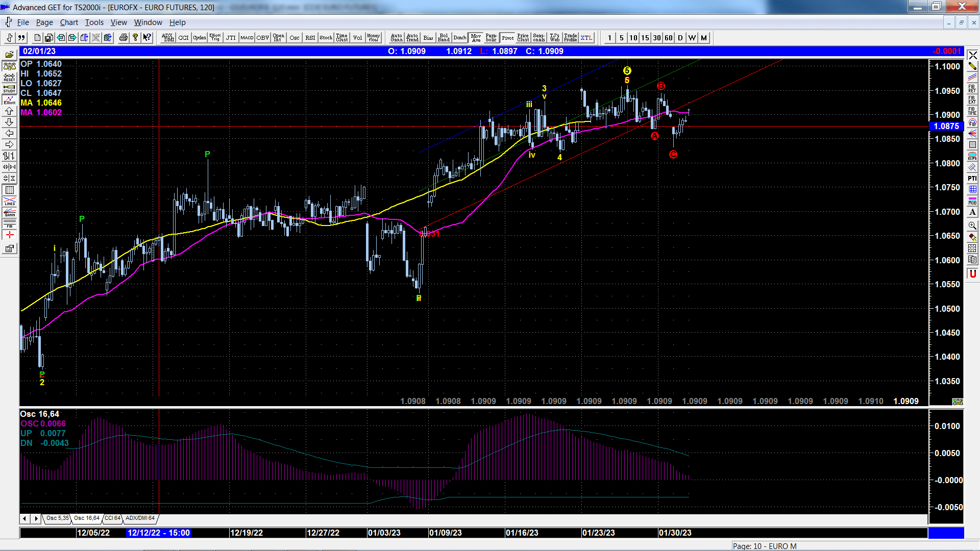
Task: Click the right arrow scroll icon
Action: tap(9, 145)
